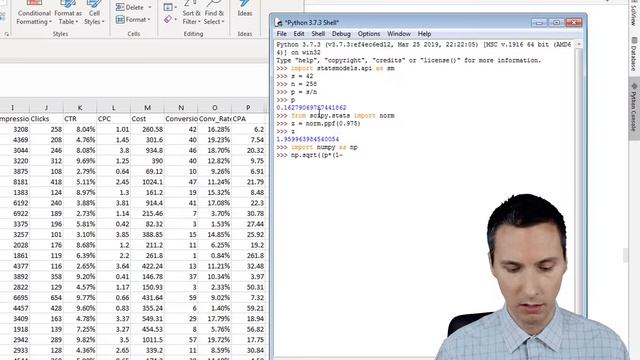640x360 pixels.
Task: Close the Python 3.7.3 Shell window
Action: click(x=573, y=22)
